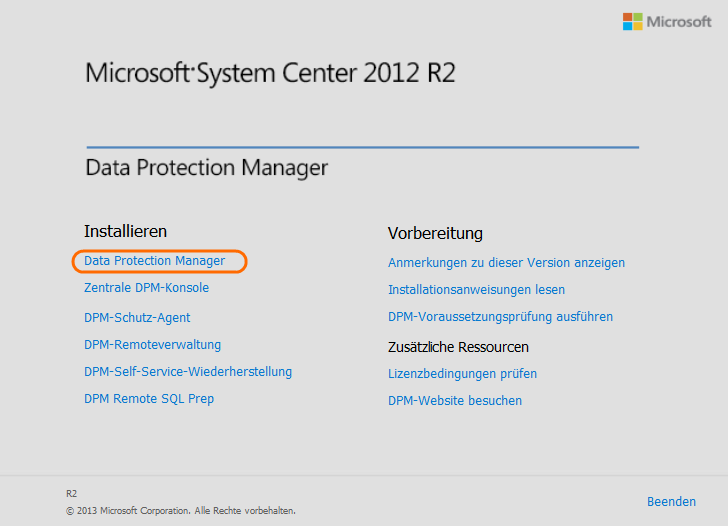Visit DPM-Website besuchen link
The height and width of the screenshot is (526, 728).
455,401
